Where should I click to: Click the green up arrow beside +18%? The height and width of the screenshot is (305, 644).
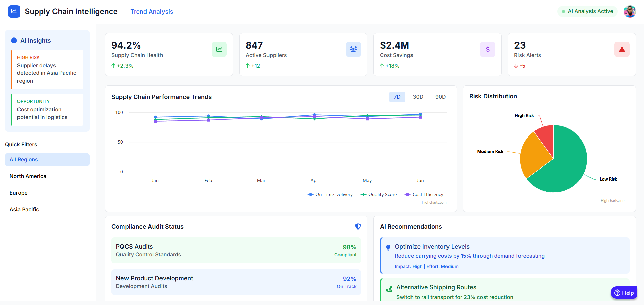point(382,66)
